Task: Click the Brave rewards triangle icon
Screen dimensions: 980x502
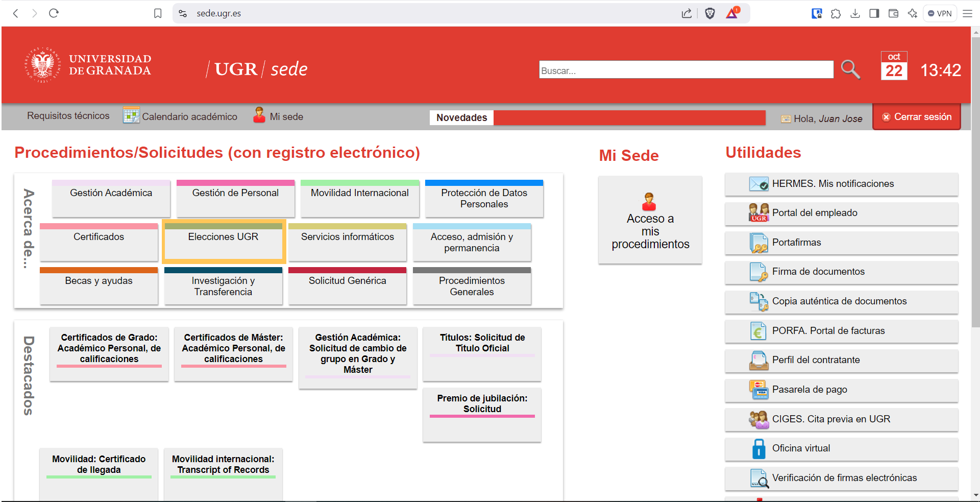Action: [x=732, y=13]
